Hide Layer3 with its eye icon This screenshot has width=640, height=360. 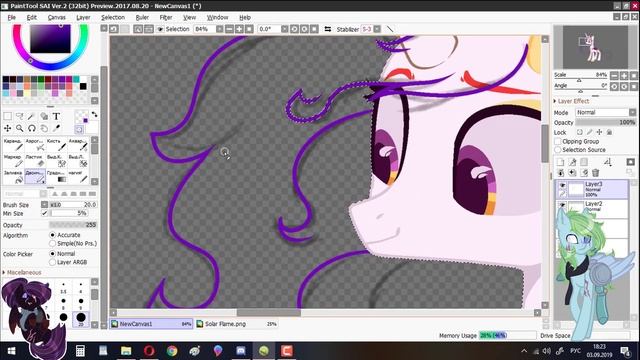(562, 185)
